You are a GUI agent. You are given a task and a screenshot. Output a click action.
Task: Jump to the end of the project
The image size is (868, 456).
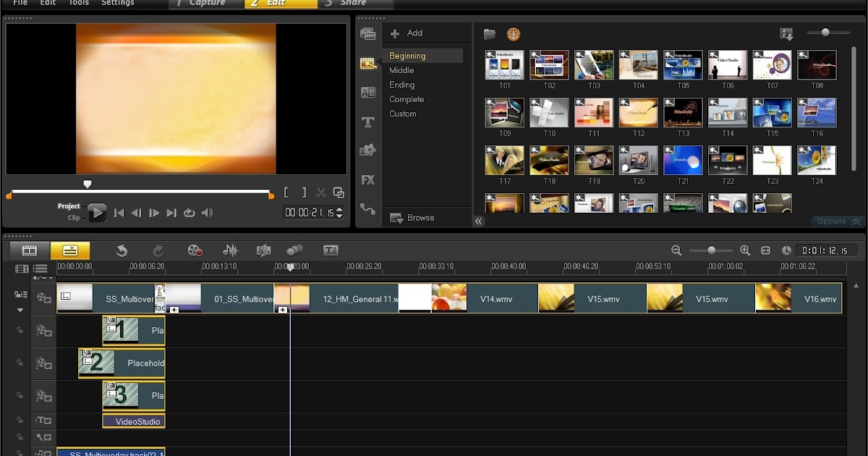pos(171,213)
